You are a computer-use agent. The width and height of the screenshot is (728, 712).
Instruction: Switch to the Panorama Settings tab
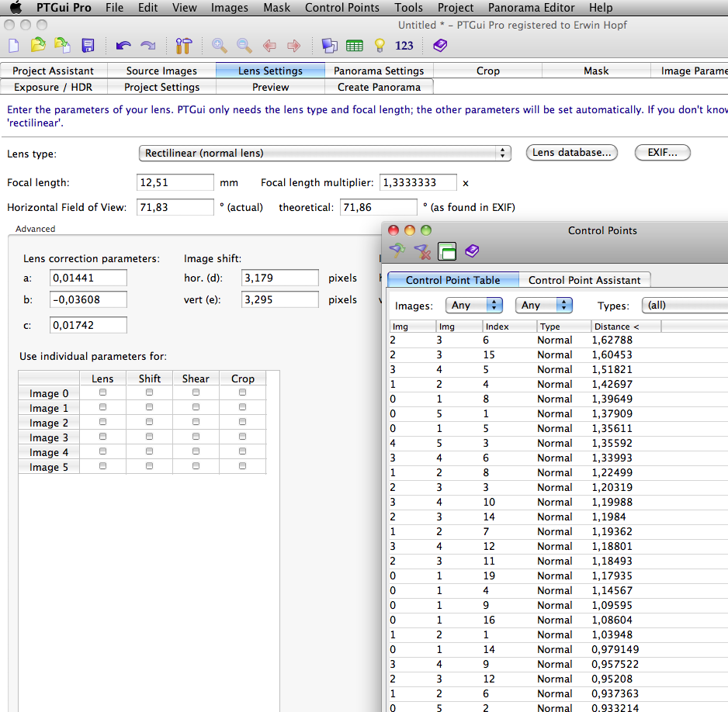379,71
